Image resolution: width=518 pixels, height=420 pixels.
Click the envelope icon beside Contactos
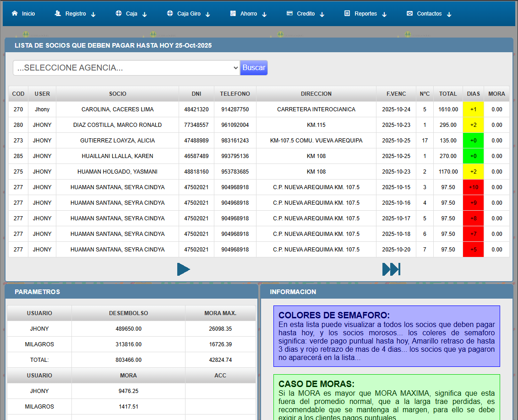tap(409, 14)
